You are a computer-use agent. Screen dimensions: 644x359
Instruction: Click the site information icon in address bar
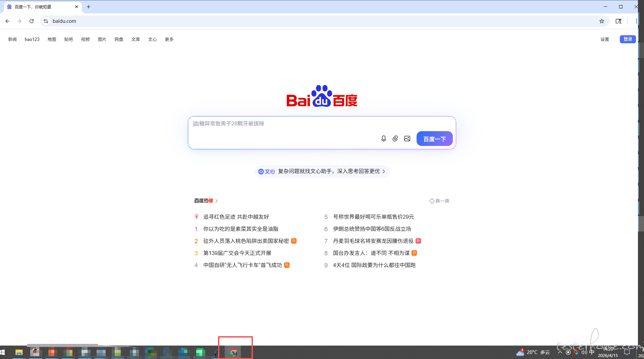tap(46, 21)
